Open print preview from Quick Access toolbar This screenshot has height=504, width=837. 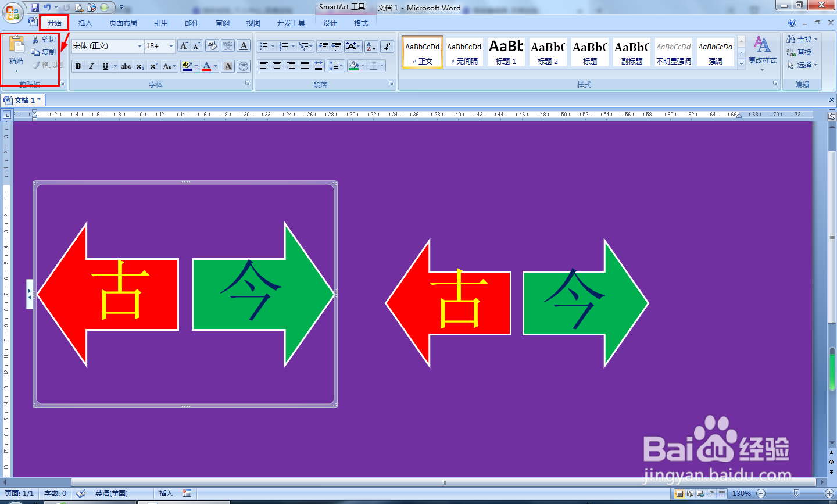click(79, 8)
